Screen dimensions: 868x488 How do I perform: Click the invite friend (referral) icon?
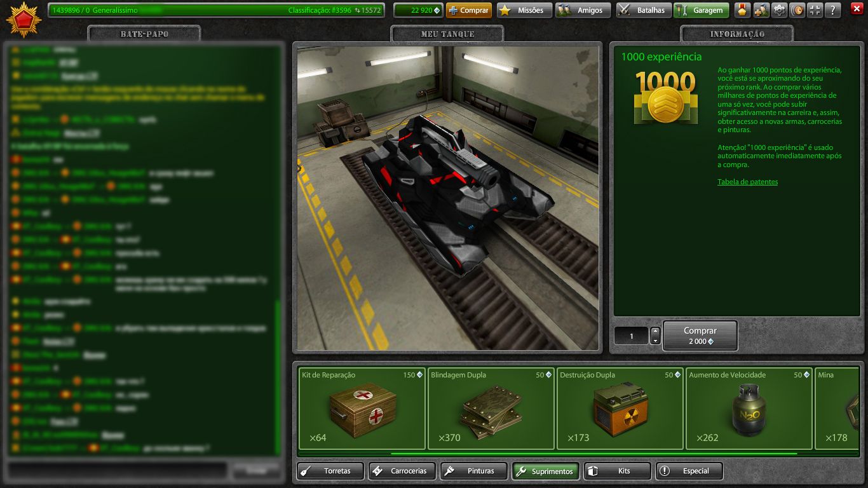point(761,10)
